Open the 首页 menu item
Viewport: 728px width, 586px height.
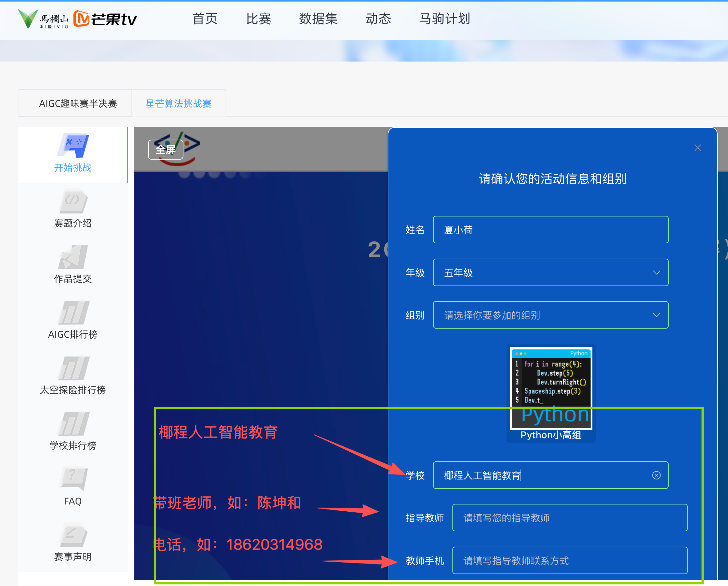coord(205,19)
